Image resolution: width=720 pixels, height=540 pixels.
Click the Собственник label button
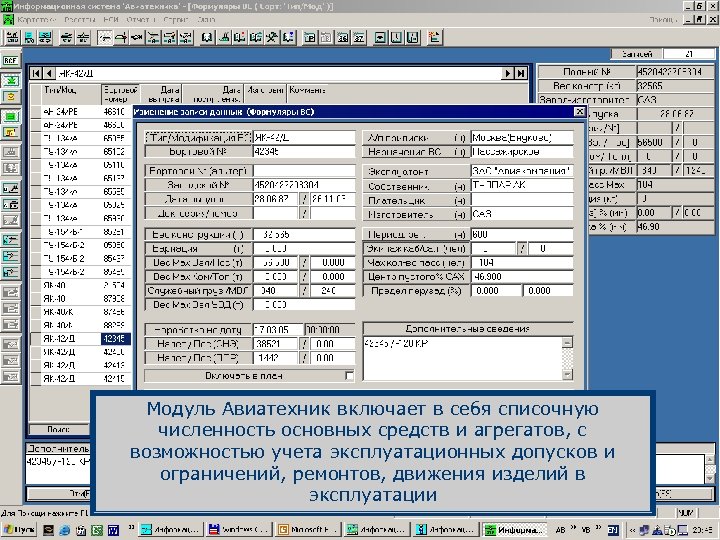pos(416,186)
